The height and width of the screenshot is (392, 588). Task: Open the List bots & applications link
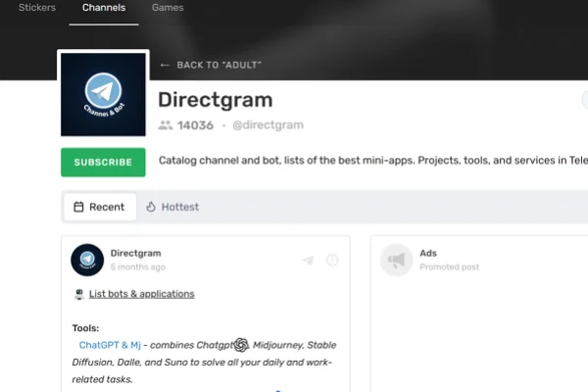pyautogui.click(x=142, y=294)
